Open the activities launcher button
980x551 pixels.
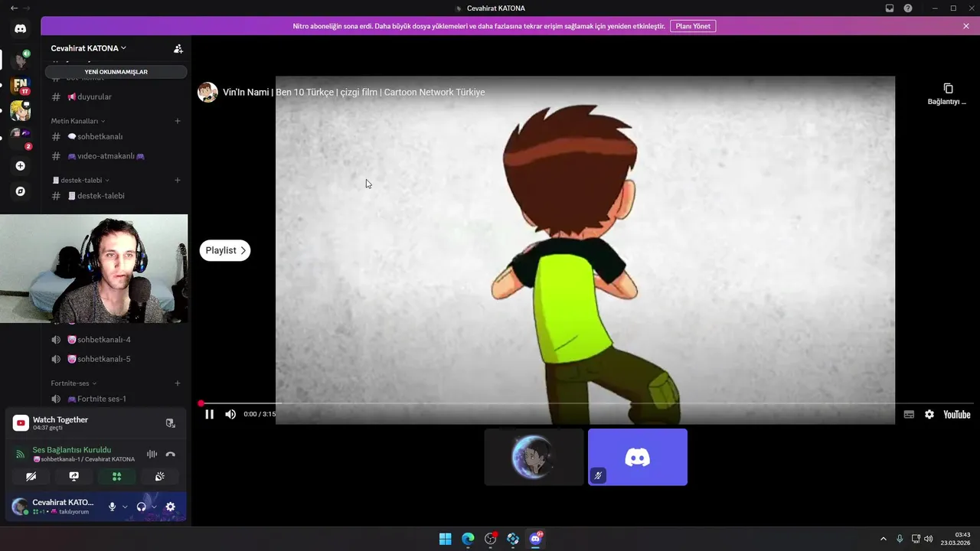pyautogui.click(x=116, y=476)
